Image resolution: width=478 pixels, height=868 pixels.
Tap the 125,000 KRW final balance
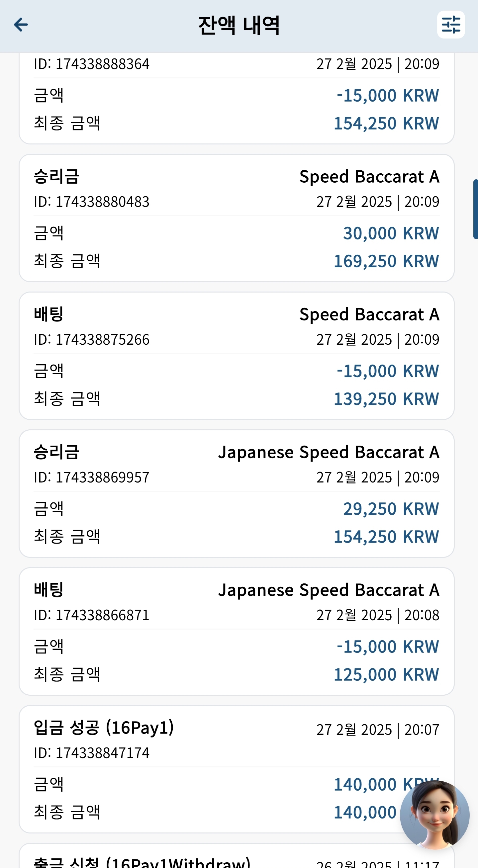click(386, 675)
